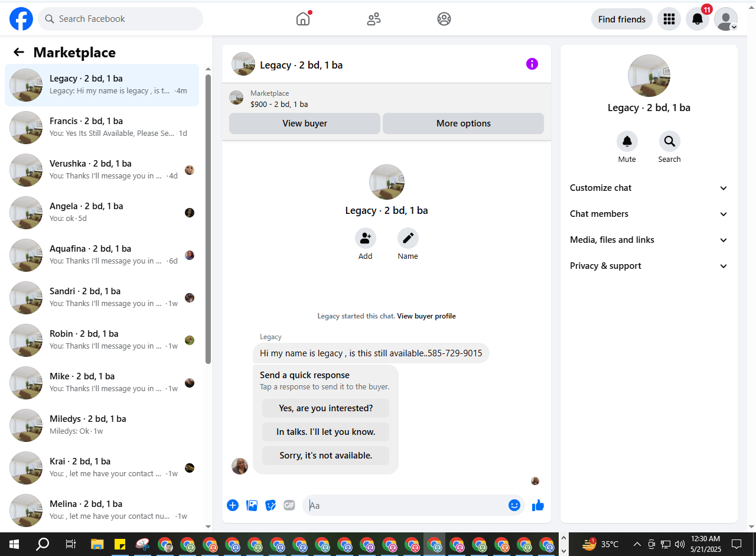Open Task View on the taskbar
The image size is (756, 556).
pos(70,544)
